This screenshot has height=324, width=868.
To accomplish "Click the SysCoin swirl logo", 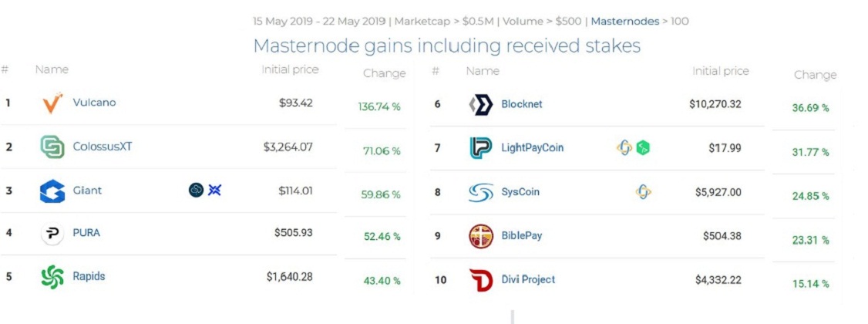I will click(x=480, y=192).
